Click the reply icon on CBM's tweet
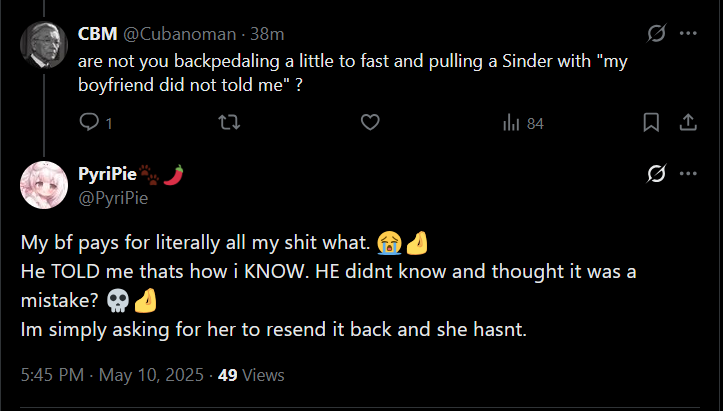 pos(89,123)
